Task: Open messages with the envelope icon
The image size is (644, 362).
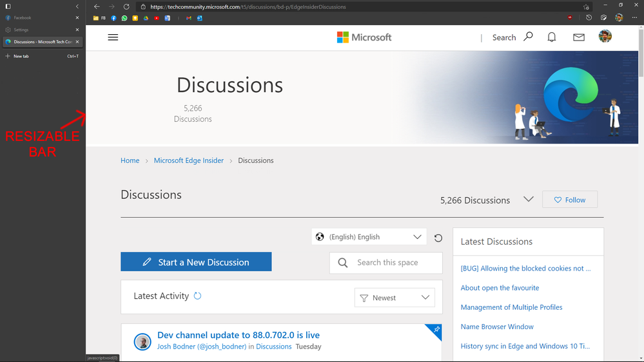Action: tap(579, 37)
